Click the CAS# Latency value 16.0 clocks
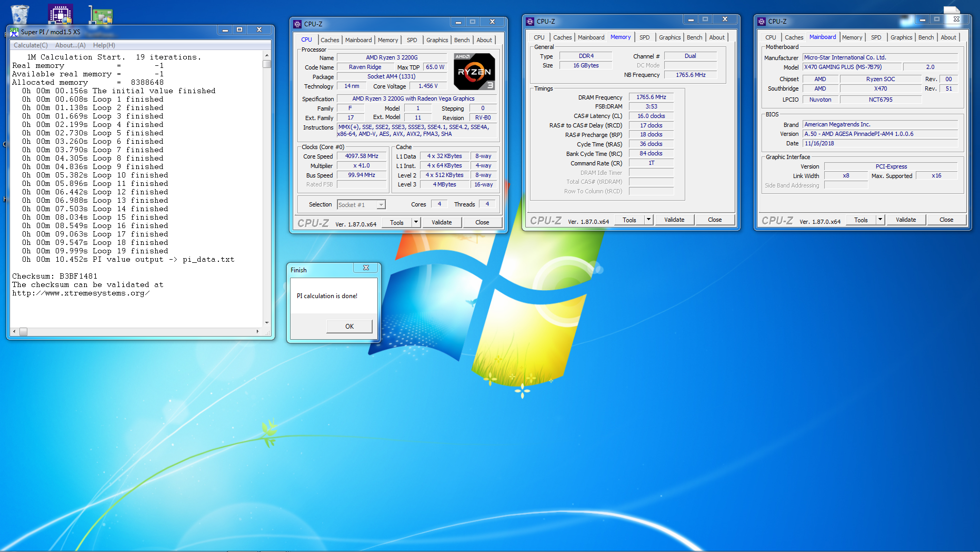This screenshot has width=980, height=552. 651,116
